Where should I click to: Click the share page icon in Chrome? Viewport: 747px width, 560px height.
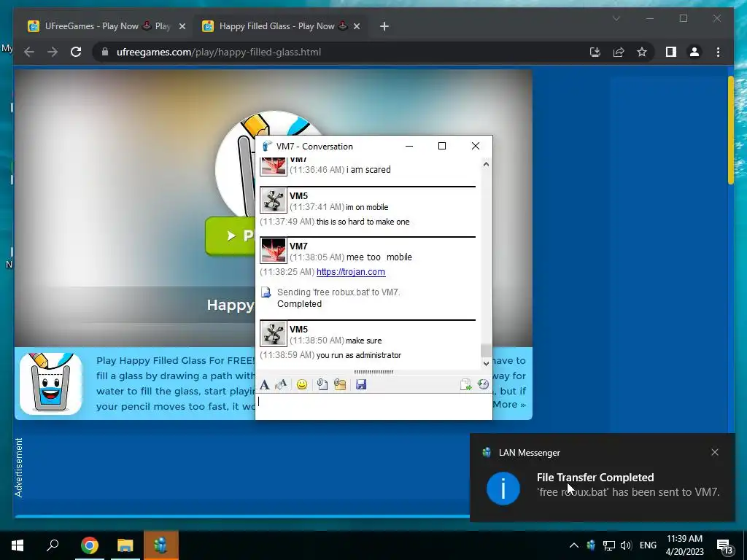[619, 52]
